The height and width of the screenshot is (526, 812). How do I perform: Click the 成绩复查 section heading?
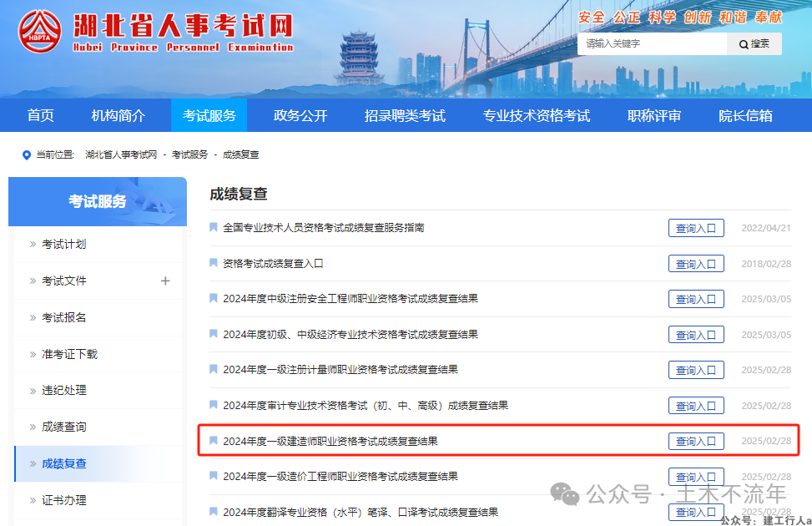238,195
